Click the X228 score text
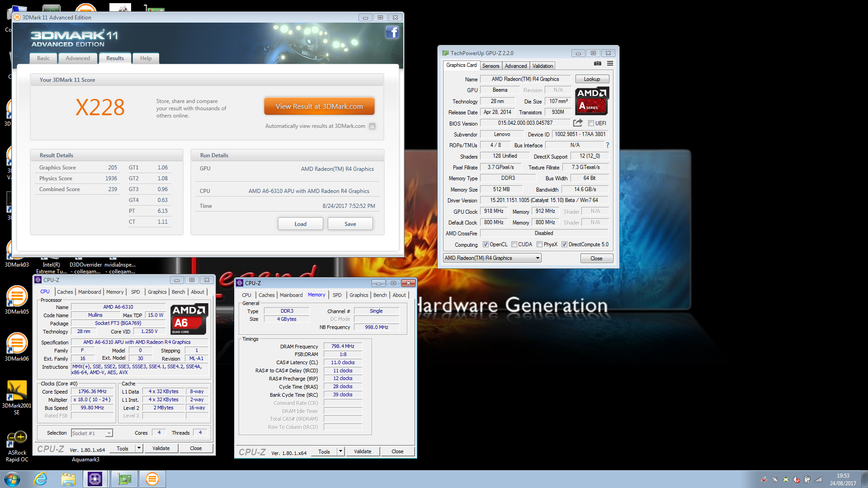Image resolution: width=868 pixels, height=488 pixels. (100, 108)
